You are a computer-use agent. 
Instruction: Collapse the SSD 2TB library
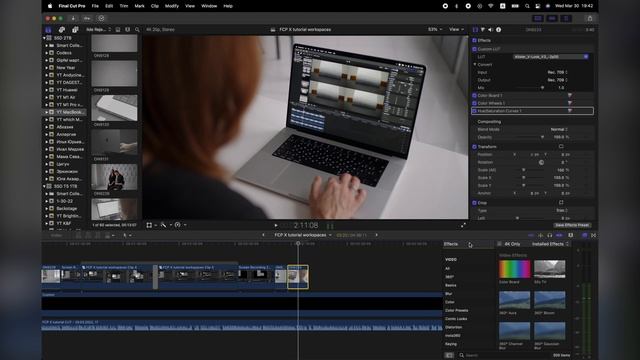click(x=44, y=38)
